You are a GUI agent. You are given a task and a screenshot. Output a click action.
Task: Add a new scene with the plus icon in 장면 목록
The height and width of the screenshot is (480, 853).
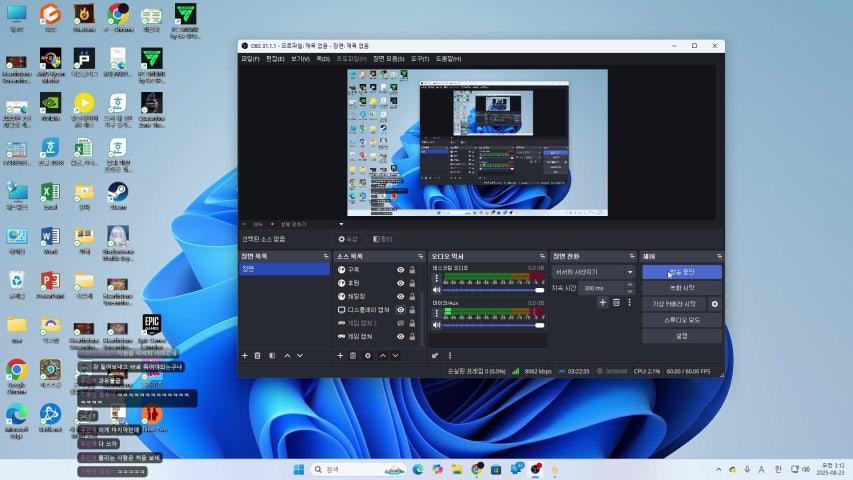[244, 356]
